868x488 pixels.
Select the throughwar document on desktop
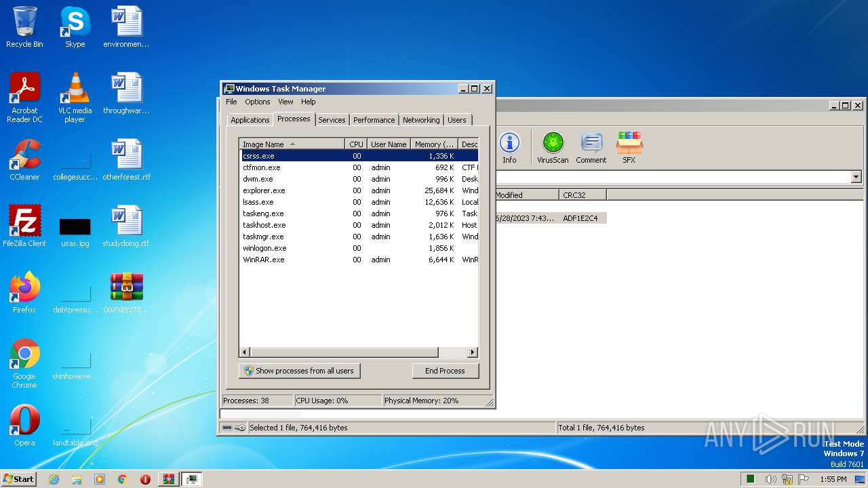[126, 94]
